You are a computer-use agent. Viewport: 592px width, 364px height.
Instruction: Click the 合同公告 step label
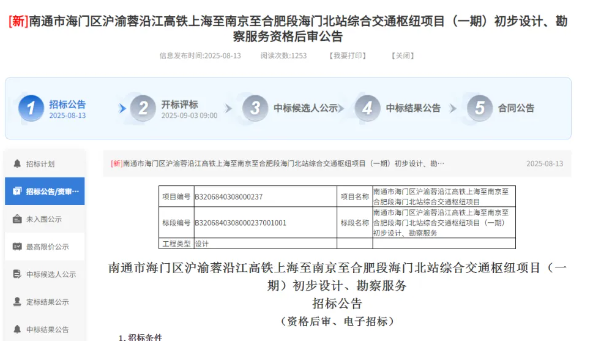[516, 108]
